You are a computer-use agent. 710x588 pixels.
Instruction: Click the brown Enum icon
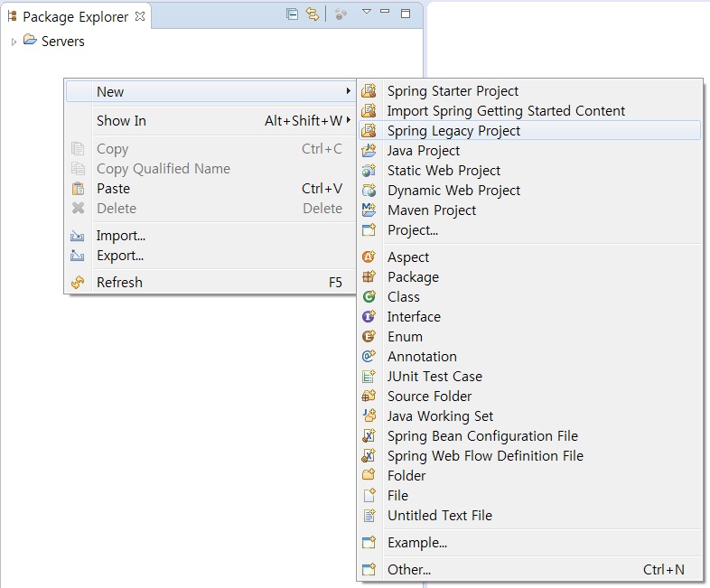click(369, 336)
